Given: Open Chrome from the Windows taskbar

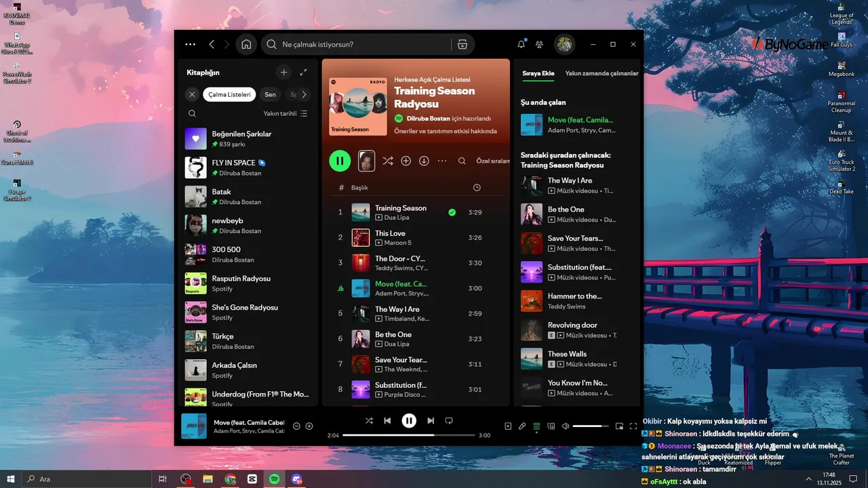Looking at the screenshot, I should tap(231, 479).
